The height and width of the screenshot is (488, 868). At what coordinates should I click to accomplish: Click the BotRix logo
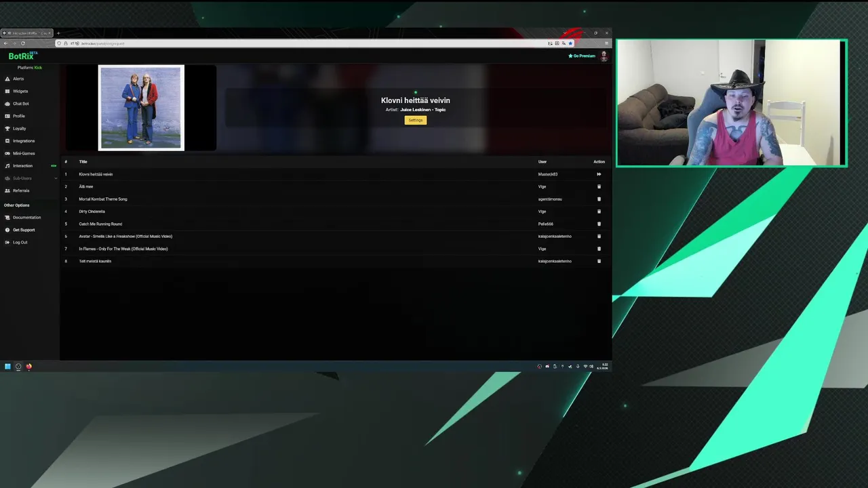coord(22,56)
